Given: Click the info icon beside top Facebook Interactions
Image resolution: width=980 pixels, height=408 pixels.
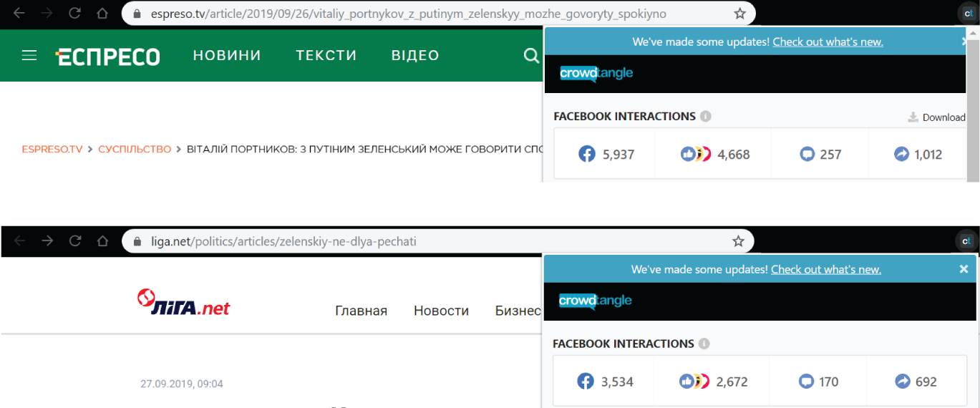Looking at the screenshot, I should pyautogui.click(x=706, y=117).
